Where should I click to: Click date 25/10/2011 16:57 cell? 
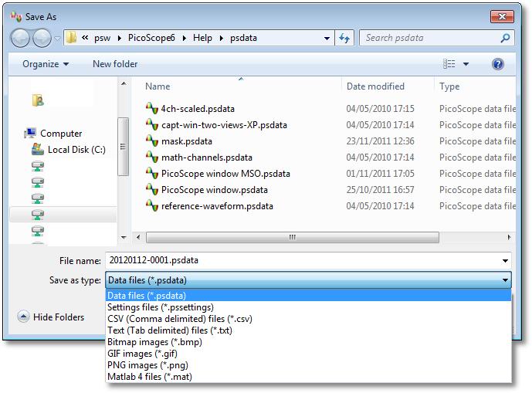click(381, 190)
